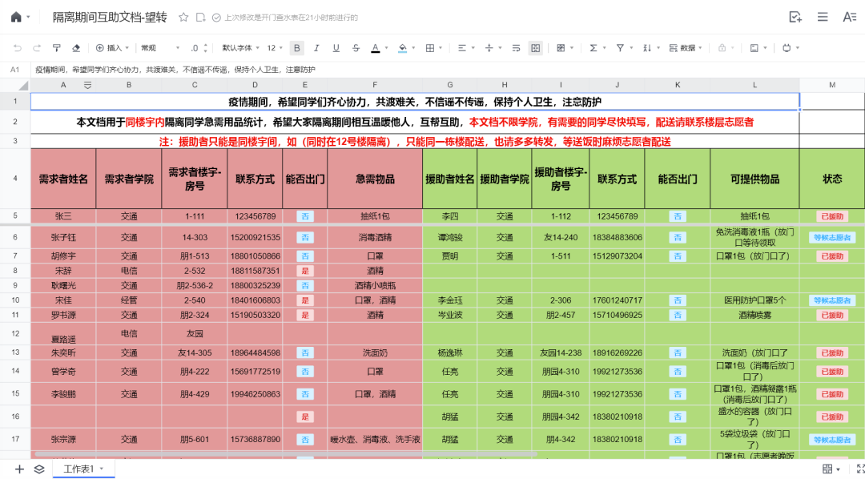The height and width of the screenshot is (479, 866).
Task: Open the hamburger menu at top right
Action: point(822,17)
